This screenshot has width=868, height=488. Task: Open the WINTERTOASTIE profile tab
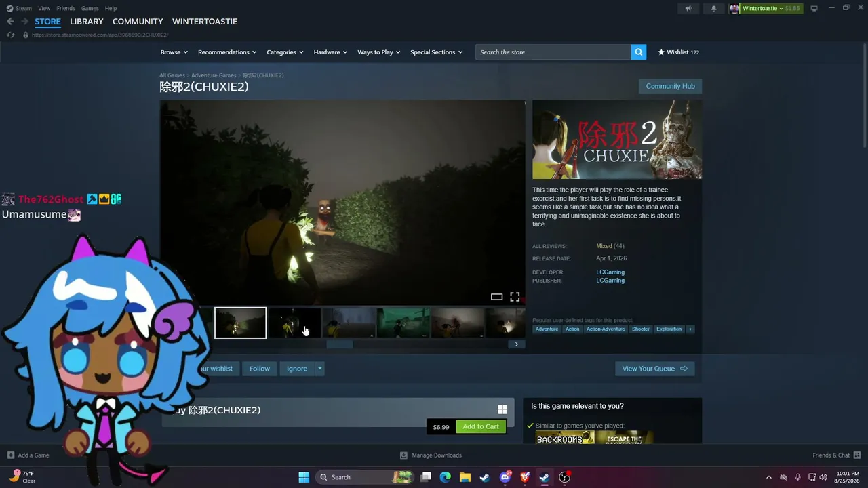click(205, 22)
